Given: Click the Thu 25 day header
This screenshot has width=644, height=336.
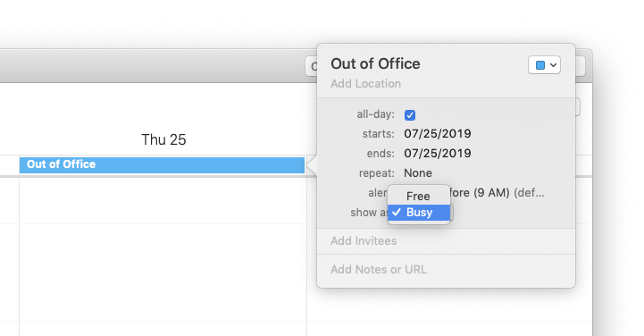Looking at the screenshot, I should [163, 139].
